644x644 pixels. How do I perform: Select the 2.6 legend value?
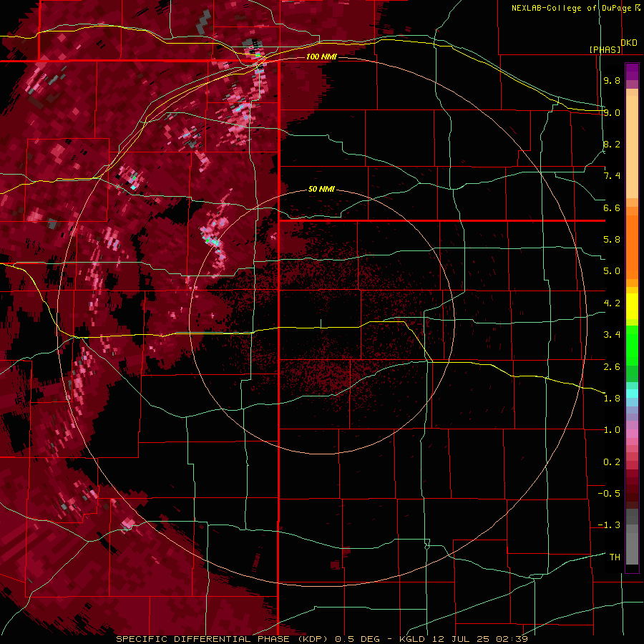pyautogui.click(x=612, y=367)
